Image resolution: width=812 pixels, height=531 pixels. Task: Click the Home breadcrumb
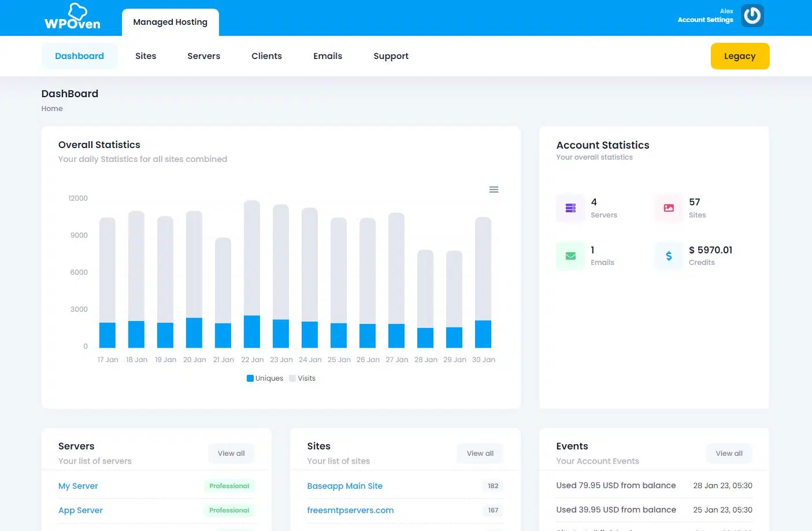(x=52, y=109)
